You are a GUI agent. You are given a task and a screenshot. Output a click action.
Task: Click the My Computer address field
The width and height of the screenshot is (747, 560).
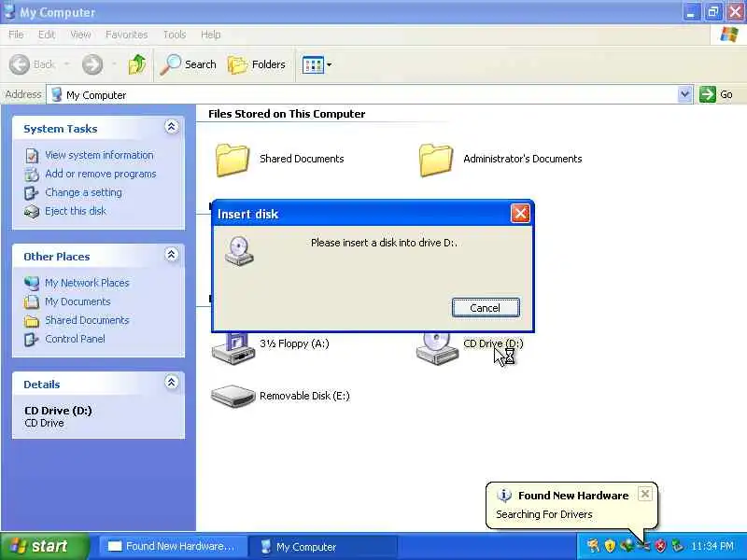pos(362,95)
